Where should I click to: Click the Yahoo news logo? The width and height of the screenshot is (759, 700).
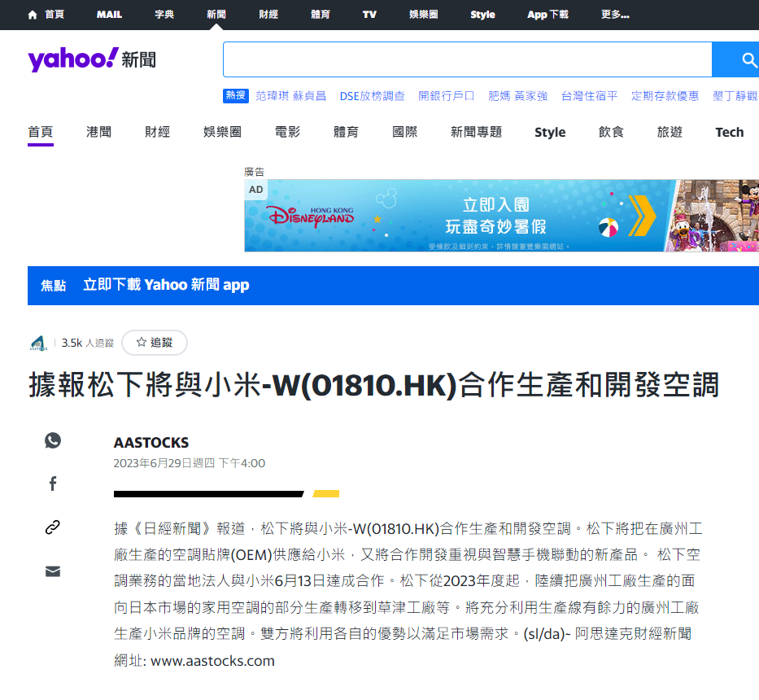pyautogui.click(x=92, y=59)
